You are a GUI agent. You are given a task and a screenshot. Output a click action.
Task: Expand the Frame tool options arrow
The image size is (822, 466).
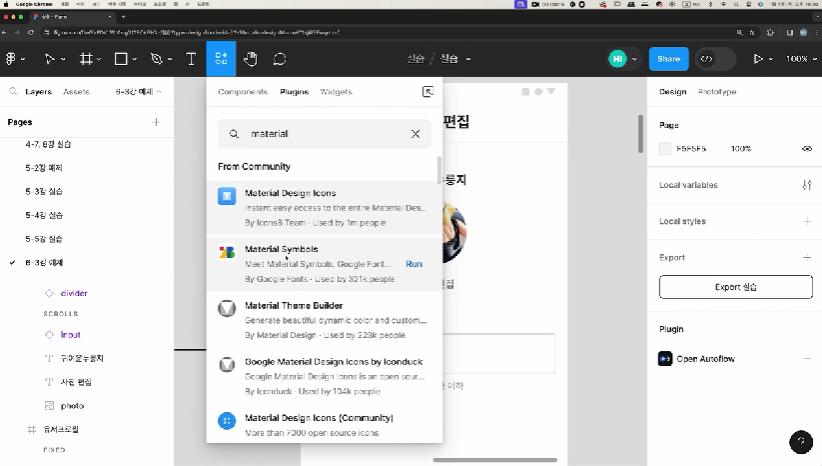pos(99,59)
